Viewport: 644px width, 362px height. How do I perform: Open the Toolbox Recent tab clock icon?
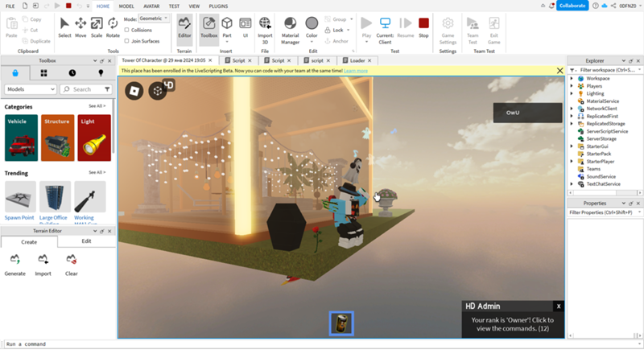point(72,73)
